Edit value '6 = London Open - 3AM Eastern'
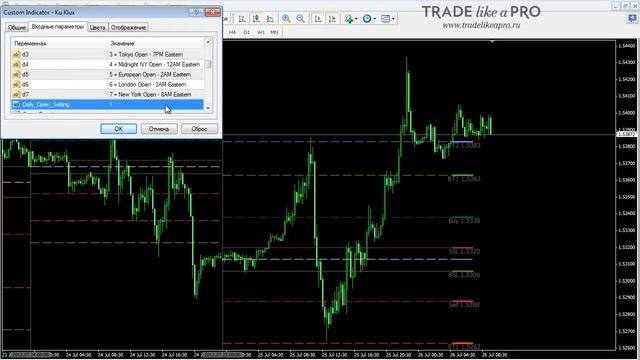The height and width of the screenshot is (360, 640). [155, 84]
